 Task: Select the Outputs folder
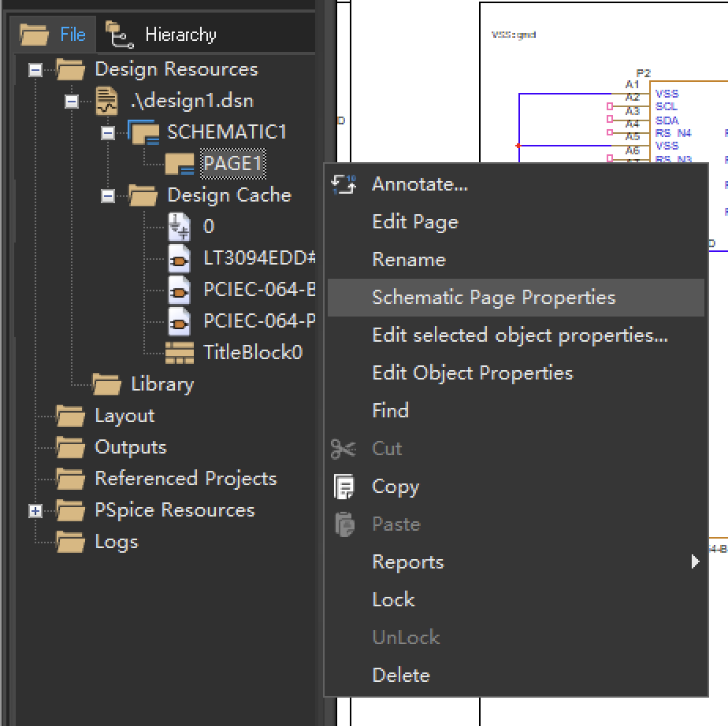pyautogui.click(x=131, y=448)
